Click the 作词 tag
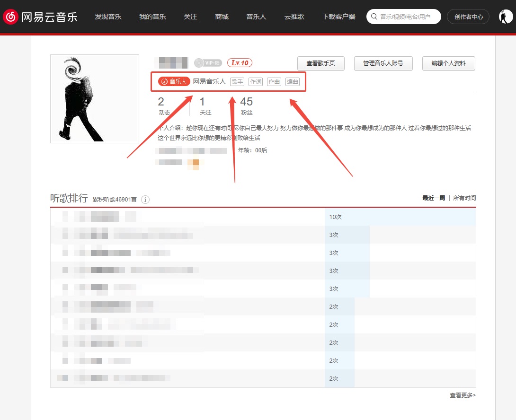Image resolution: width=516 pixels, height=420 pixels. [x=255, y=81]
